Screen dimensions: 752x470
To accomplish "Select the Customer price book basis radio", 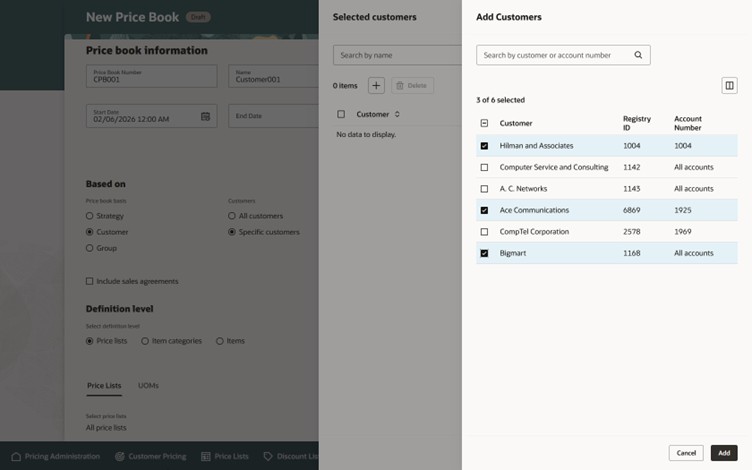I will tap(89, 232).
